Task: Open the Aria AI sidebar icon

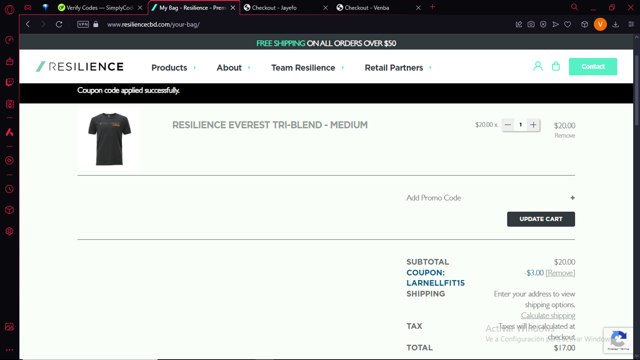Action: pyautogui.click(x=9, y=132)
